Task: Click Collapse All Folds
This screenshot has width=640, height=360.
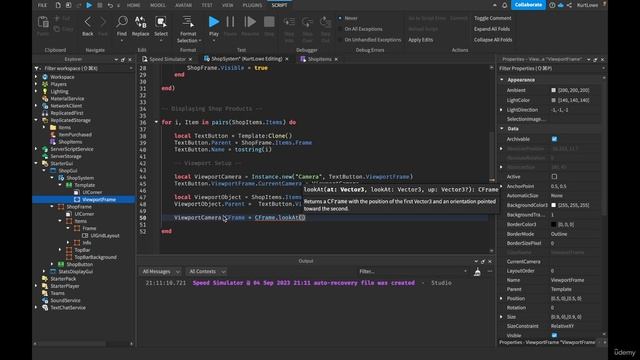Action: [x=493, y=40]
